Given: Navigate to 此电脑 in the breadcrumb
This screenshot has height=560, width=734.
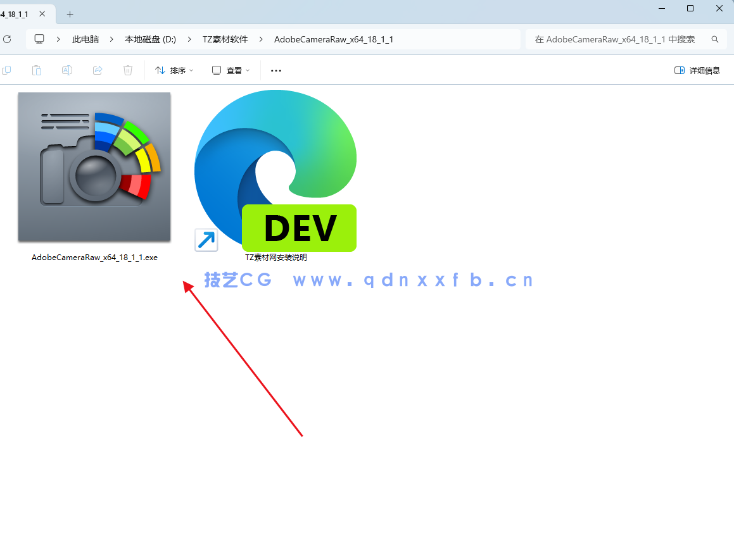Looking at the screenshot, I should click(85, 39).
